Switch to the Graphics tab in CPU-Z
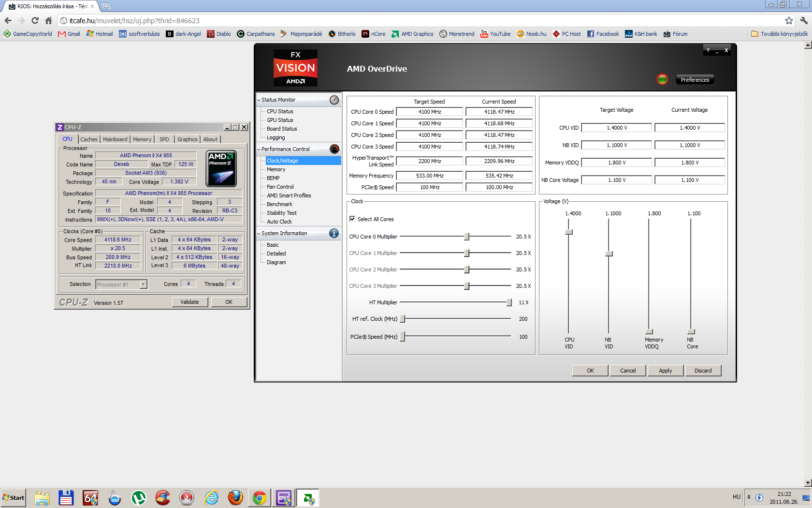The width and height of the screenshot is (812, 508). [x=187, y=139]
